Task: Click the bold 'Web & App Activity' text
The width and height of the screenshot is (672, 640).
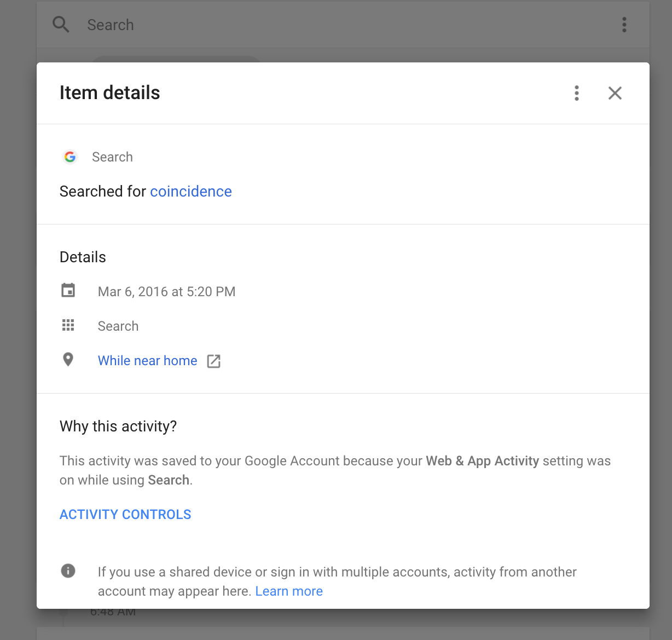Action: coord(483,461)
